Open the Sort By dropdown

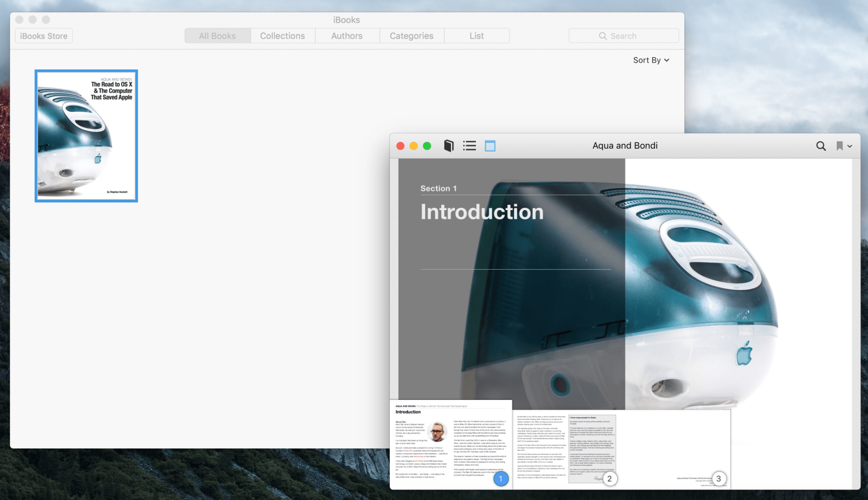tap(651, 60)
